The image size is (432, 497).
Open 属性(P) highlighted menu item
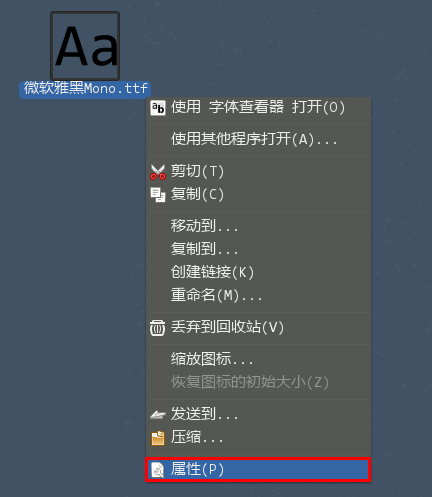pos(258,470)
